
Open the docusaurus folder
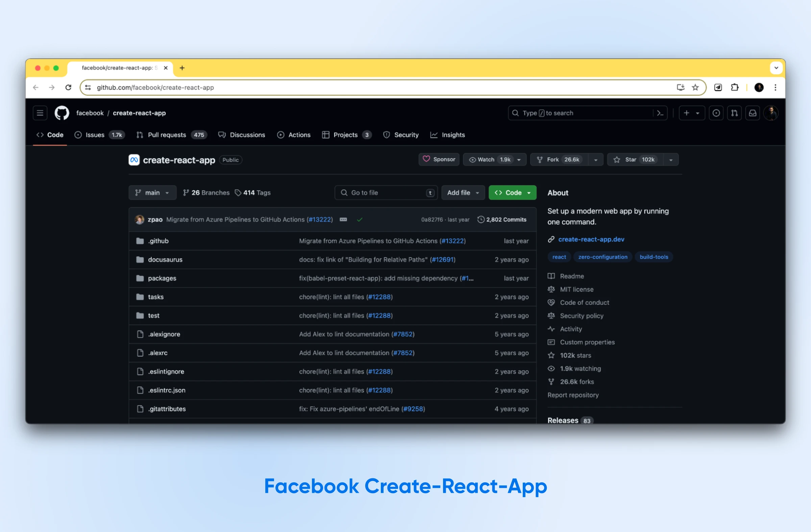pyautogui.click(x=165, y=260)
